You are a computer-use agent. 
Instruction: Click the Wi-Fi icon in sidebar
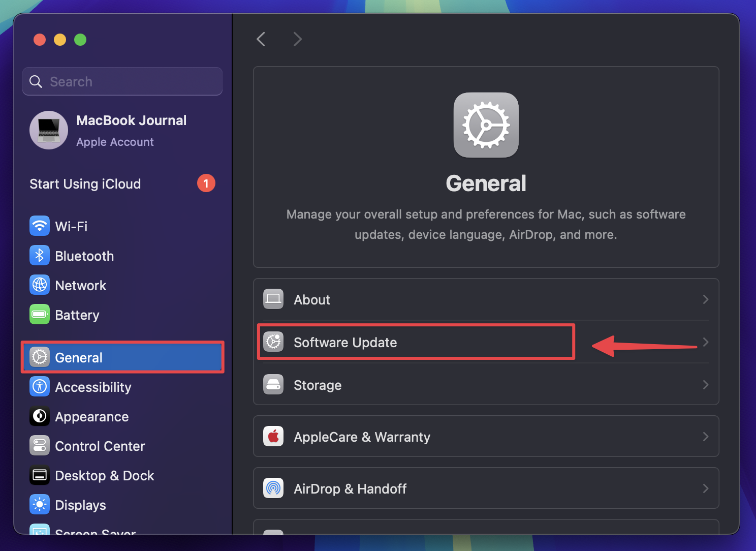coord(40,226)
